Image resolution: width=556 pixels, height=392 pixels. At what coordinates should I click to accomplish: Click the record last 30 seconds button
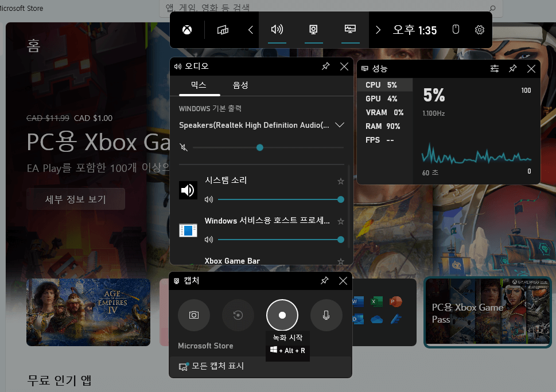(x=238, y=315)
